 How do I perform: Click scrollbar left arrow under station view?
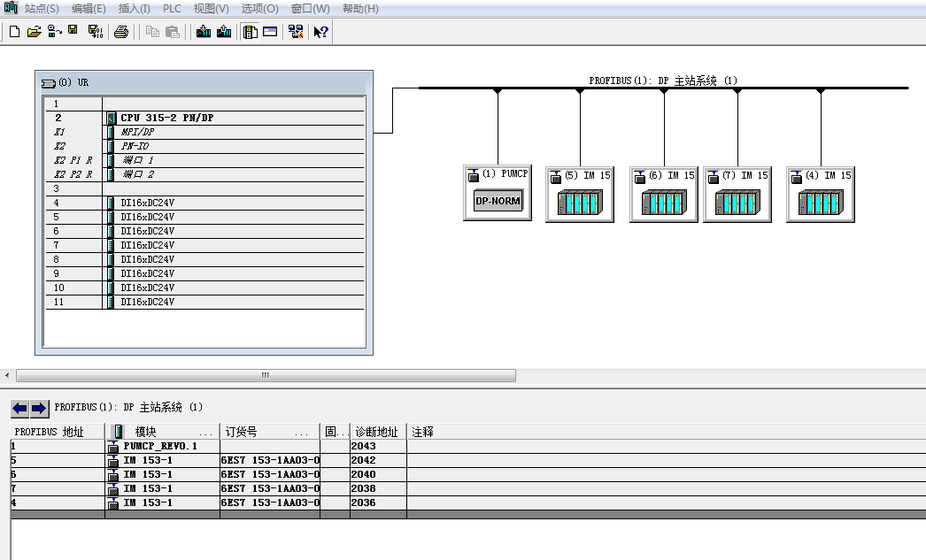pos(7,375)
